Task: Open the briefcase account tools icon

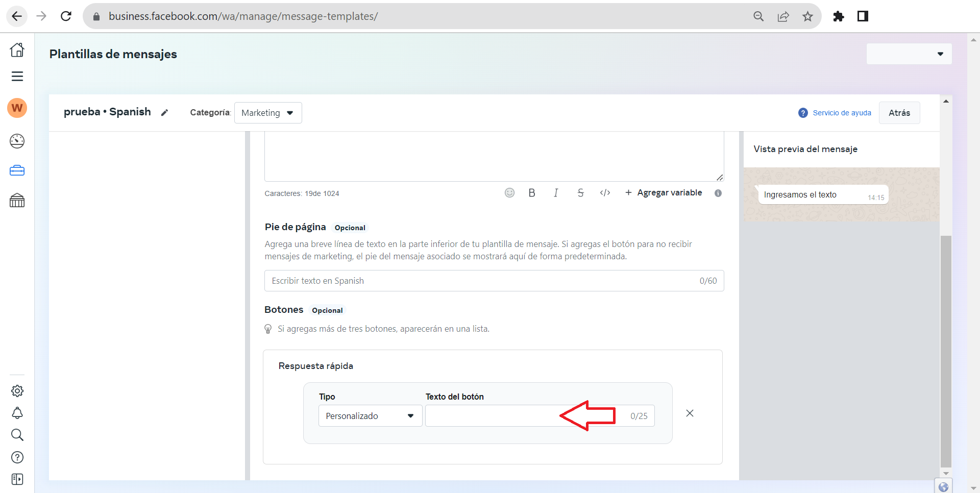Action: coord(17,170)
